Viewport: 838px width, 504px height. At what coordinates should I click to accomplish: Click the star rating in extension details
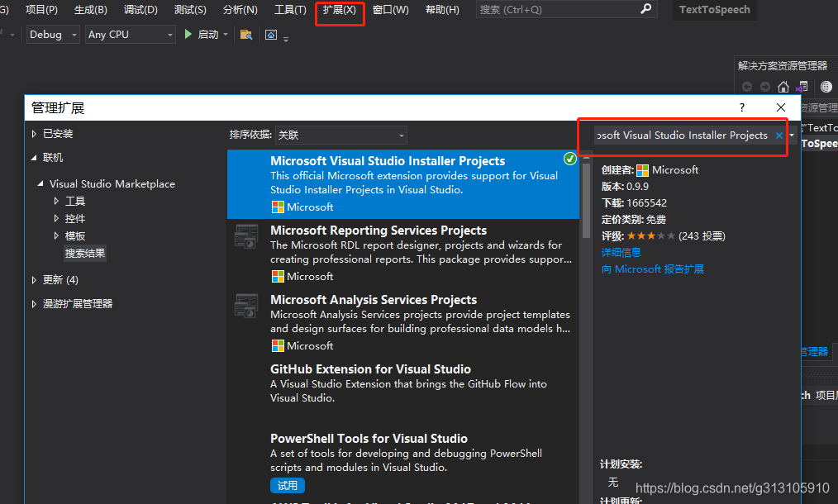[x=650, y=235]
